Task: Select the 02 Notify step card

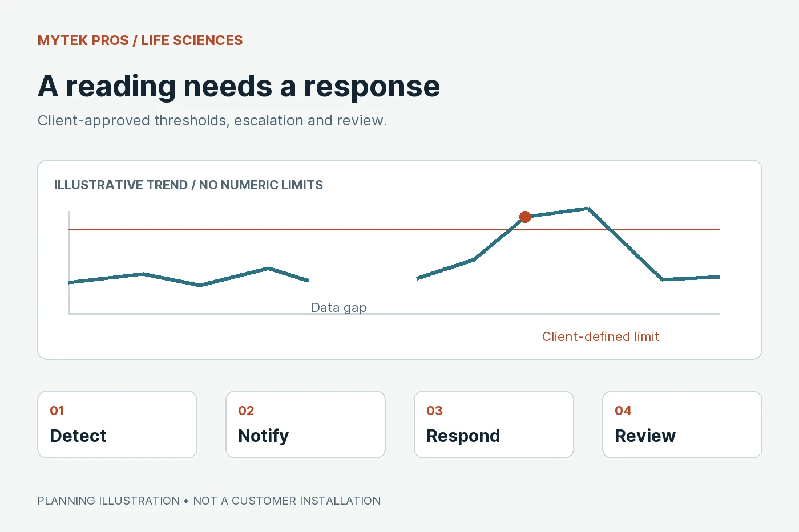Action: click(x=305, y=424)
